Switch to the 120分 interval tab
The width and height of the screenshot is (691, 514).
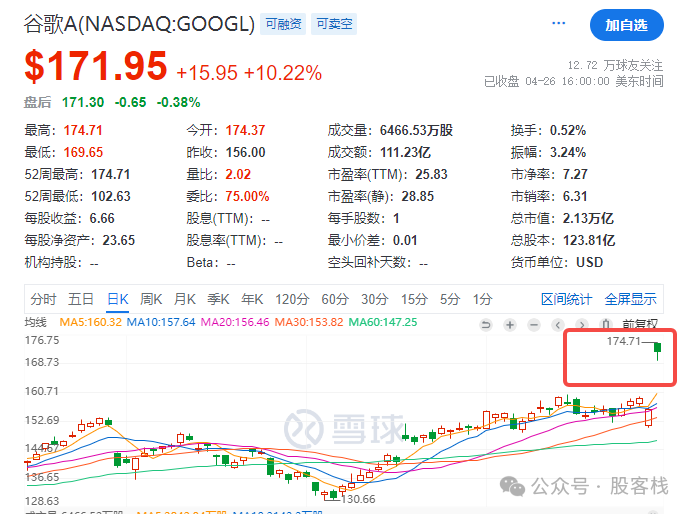pos(292,299)
